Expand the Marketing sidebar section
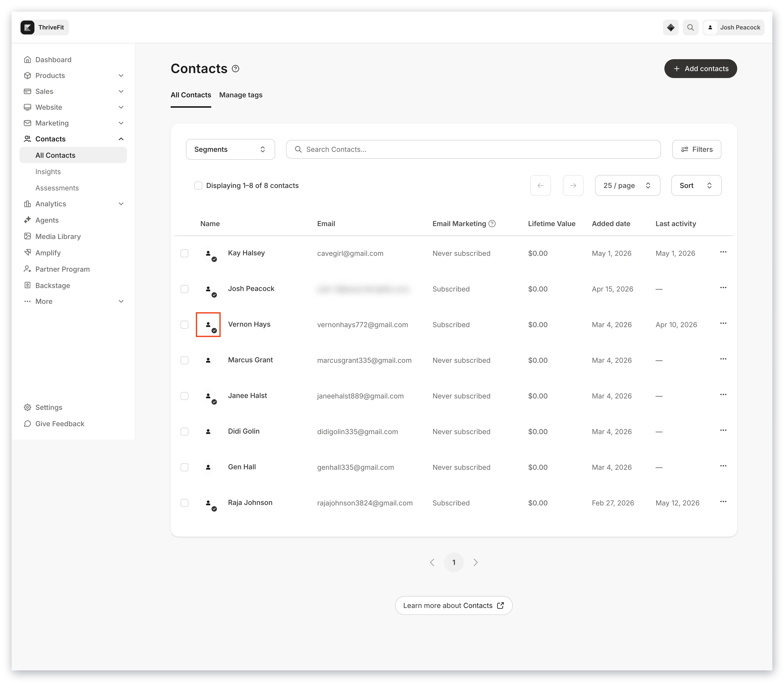This screenshot has width=784, height=682. 121,123
